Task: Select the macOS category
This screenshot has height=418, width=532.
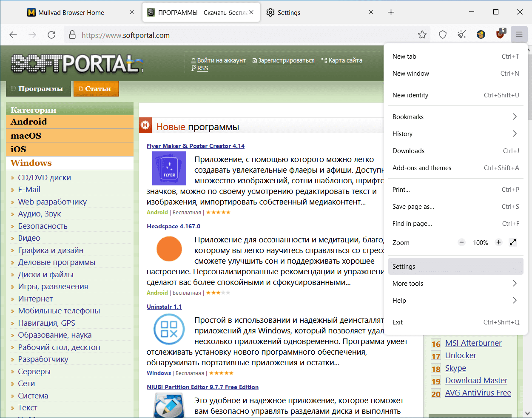Action: (x=70, y=136)
